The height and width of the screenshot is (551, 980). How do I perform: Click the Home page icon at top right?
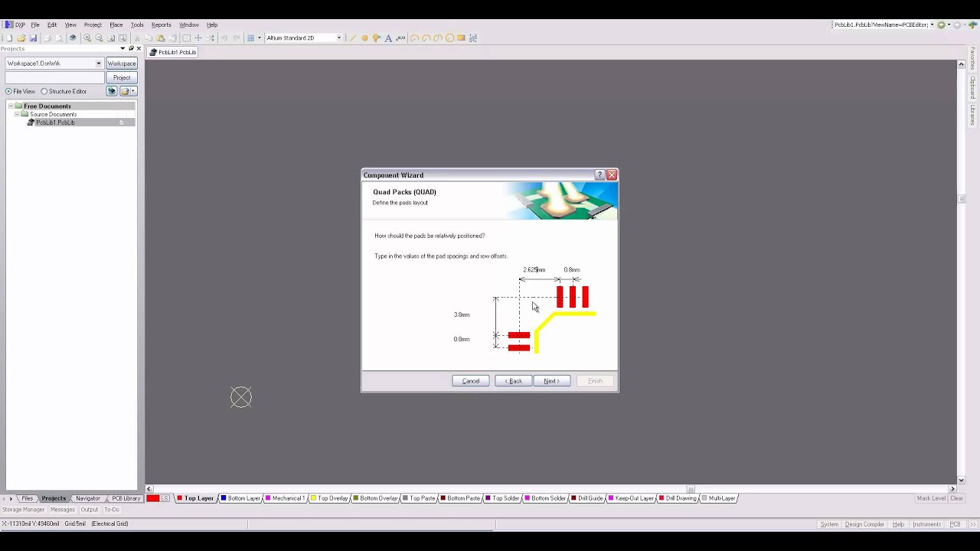(973, 24)
